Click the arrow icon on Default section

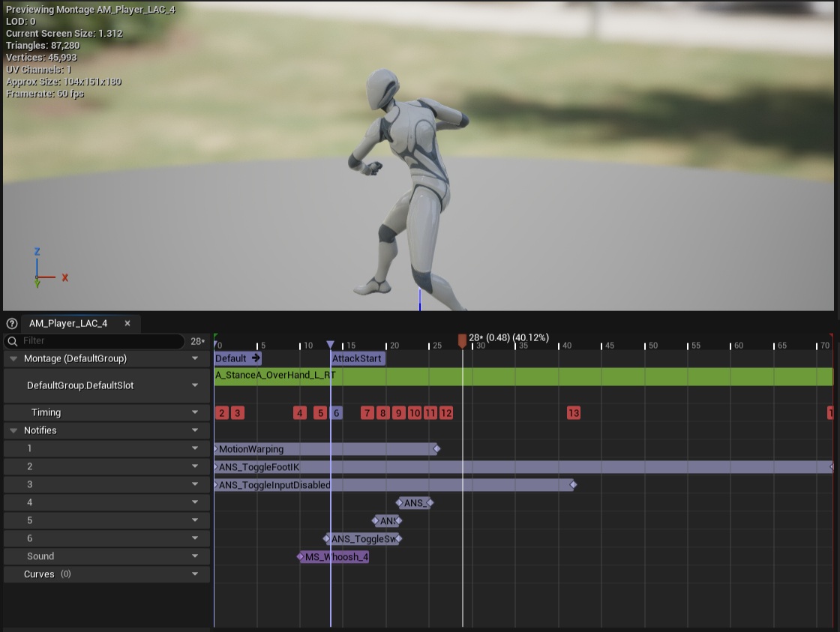pyautogui.click(x=256, y=358)
